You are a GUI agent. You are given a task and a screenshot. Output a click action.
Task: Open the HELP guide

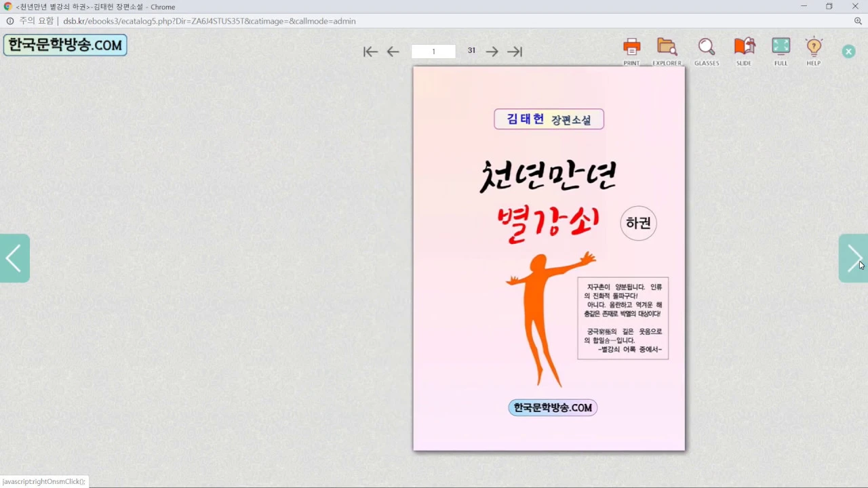tap(814, 52)
